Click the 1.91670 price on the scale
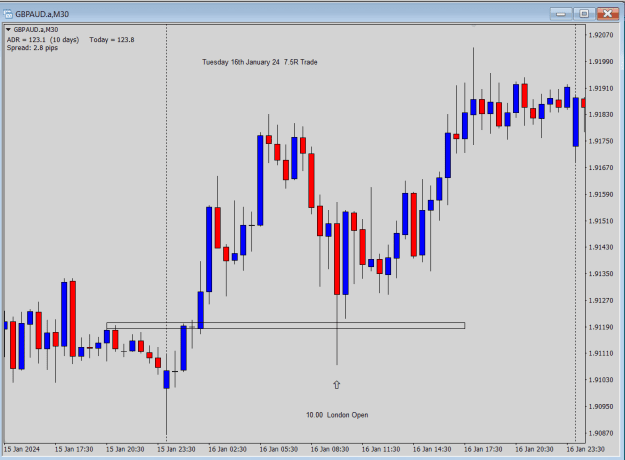Viewport: 625px width, 460px height. point(601,168)
